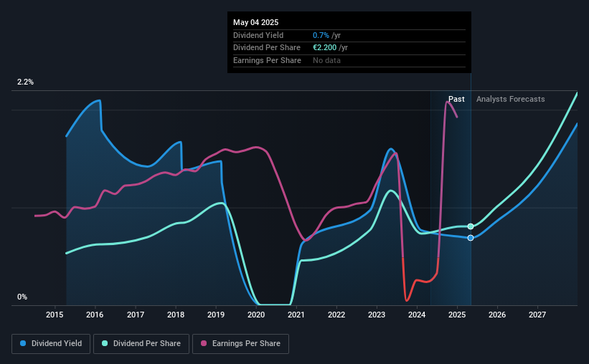
Task: Click the 2025 x-axis label
Action: (457, 315)
